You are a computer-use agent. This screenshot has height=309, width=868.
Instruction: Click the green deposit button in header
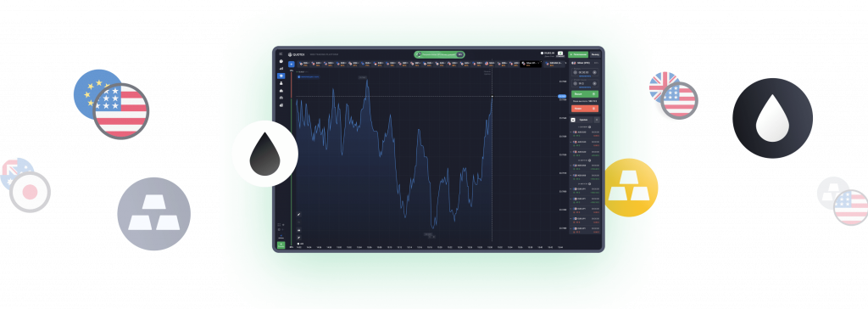pyautogui.click(x=578, y=54)
